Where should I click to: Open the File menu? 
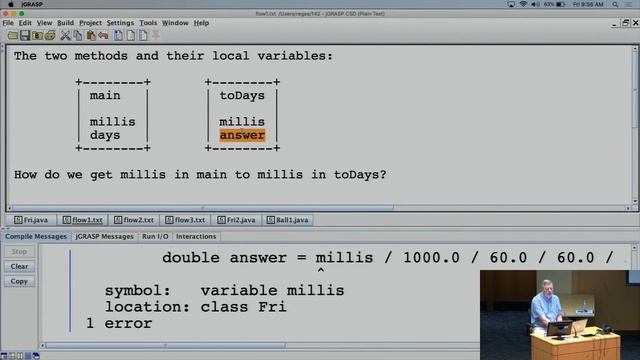(8, 23)
